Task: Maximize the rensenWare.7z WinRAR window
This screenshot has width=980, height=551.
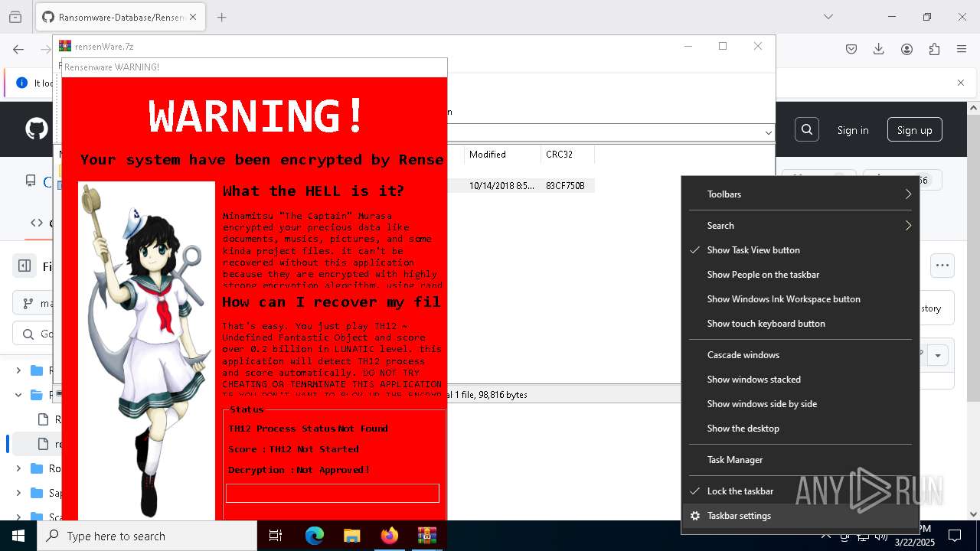Action: point(723,46)
